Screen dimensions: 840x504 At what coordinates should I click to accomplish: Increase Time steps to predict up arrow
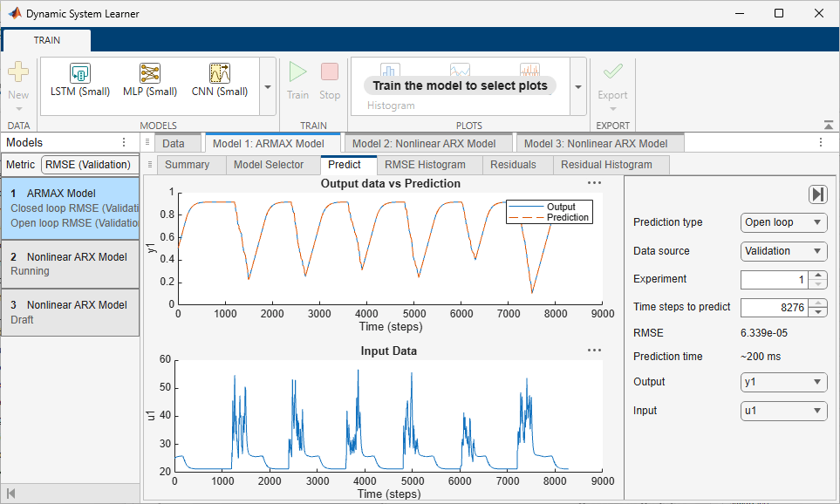(817, 303)
